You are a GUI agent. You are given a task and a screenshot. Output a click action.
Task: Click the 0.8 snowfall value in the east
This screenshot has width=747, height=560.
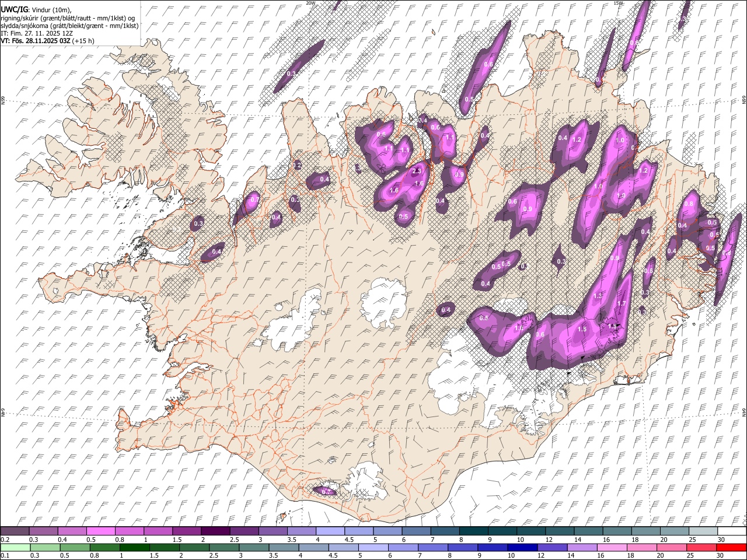(689, 204)
